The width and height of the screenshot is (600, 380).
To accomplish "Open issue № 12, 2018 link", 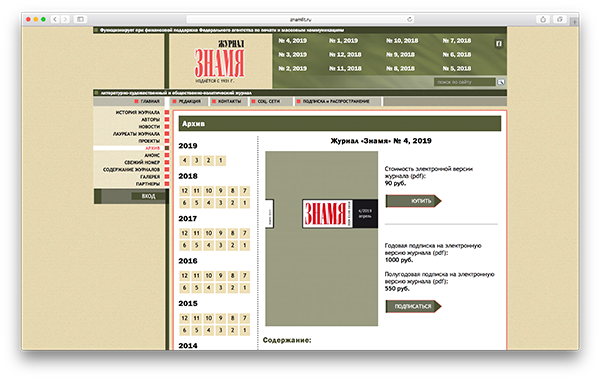I will 345,55.
